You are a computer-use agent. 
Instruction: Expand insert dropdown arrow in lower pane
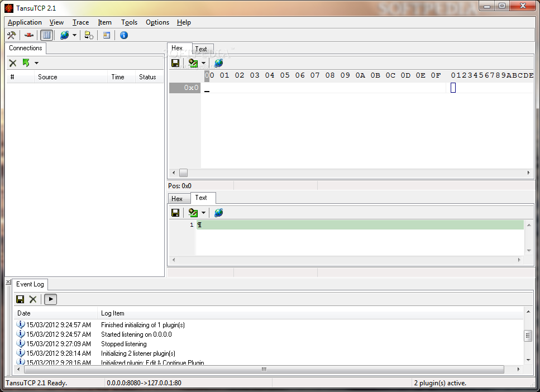pos(203,213)
